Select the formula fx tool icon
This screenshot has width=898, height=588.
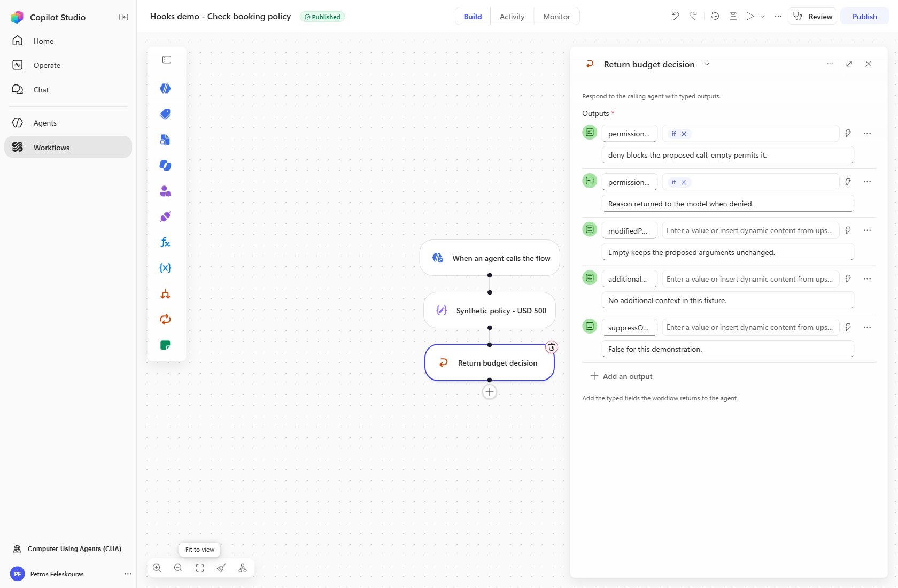166,242
